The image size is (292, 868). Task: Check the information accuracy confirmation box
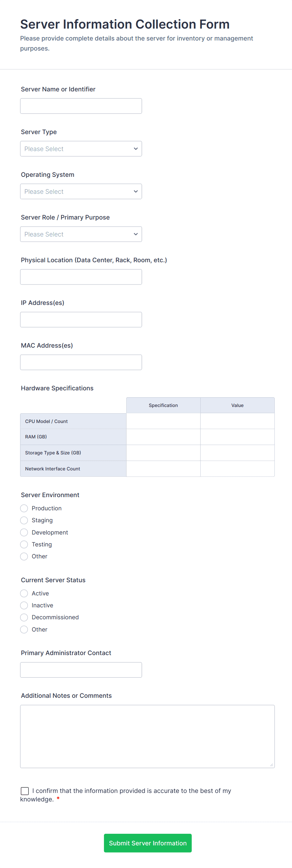pos(24,791)
